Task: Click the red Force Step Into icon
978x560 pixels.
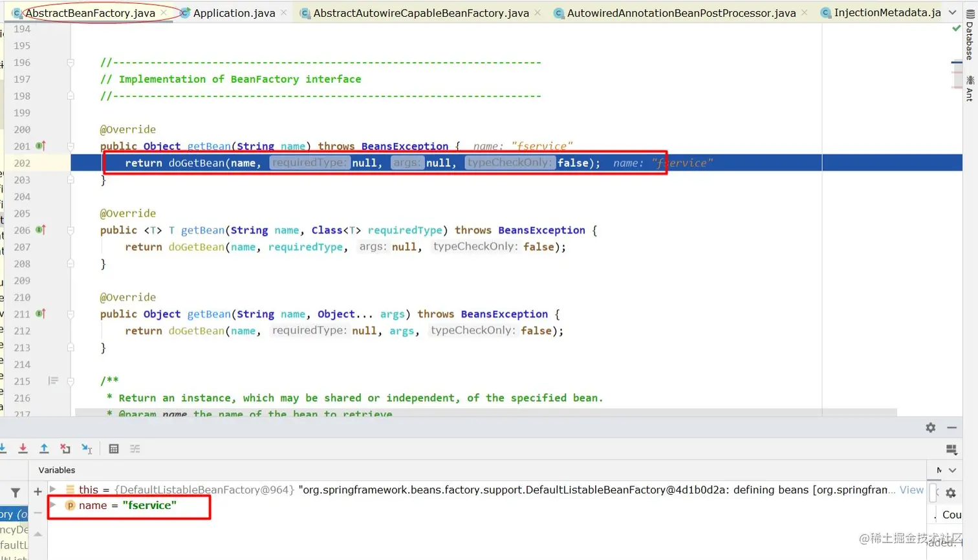Action: (23, 449)
